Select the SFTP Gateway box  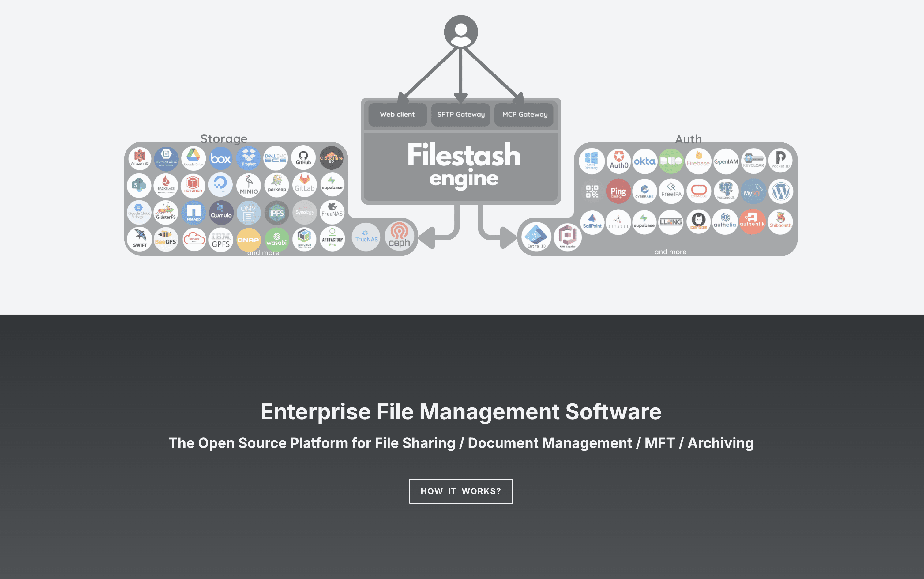[x=461, y=115]
